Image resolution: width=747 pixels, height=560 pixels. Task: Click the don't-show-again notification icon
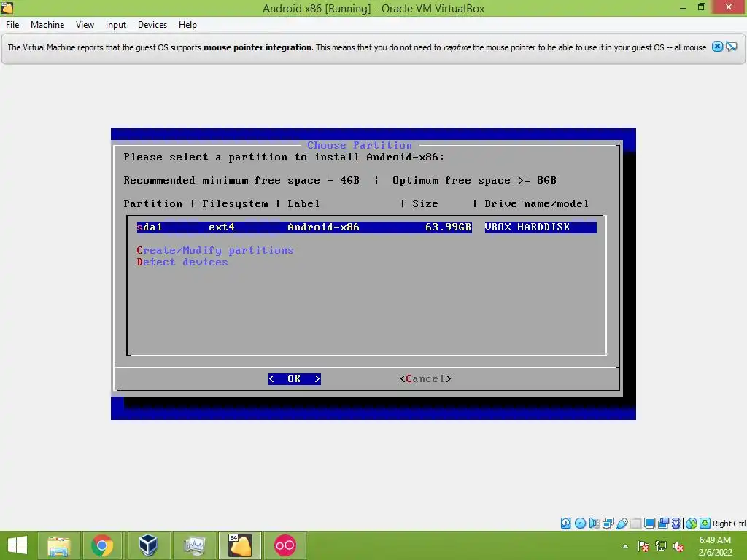[x=732, y=47]
